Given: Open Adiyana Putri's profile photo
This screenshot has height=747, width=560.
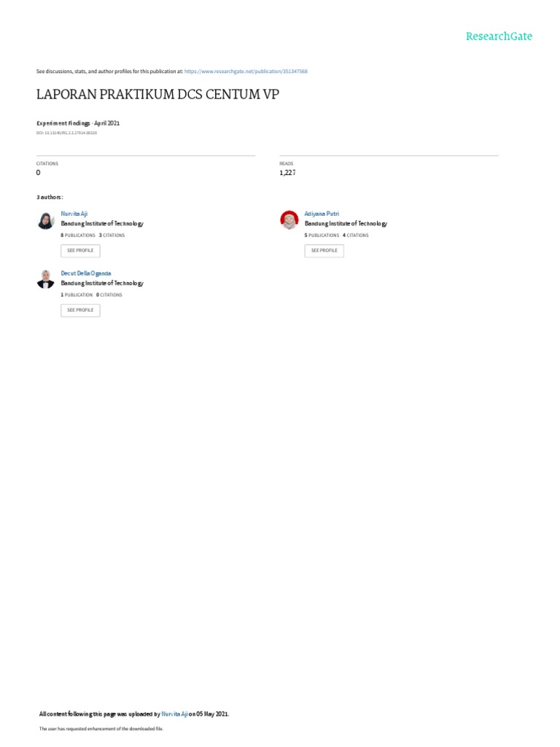Looking at the screenshot, I should click(x=289, y=220).
